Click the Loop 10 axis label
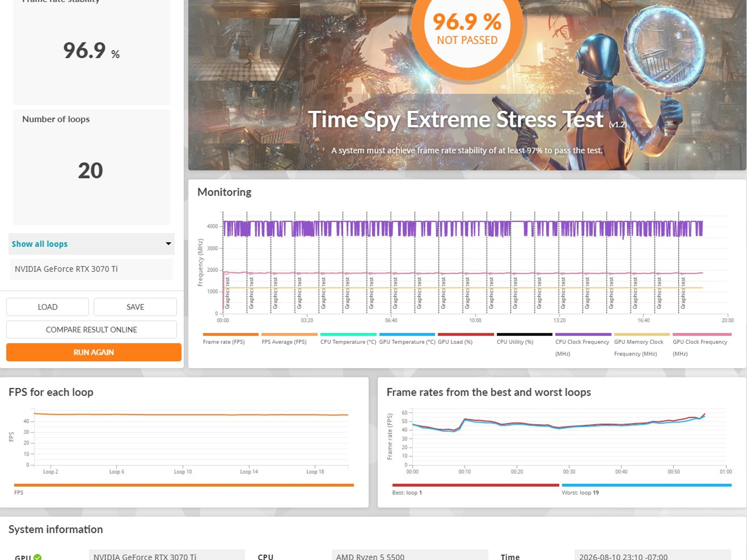Screen dimensions: 747x560 [x=183, y=472]
